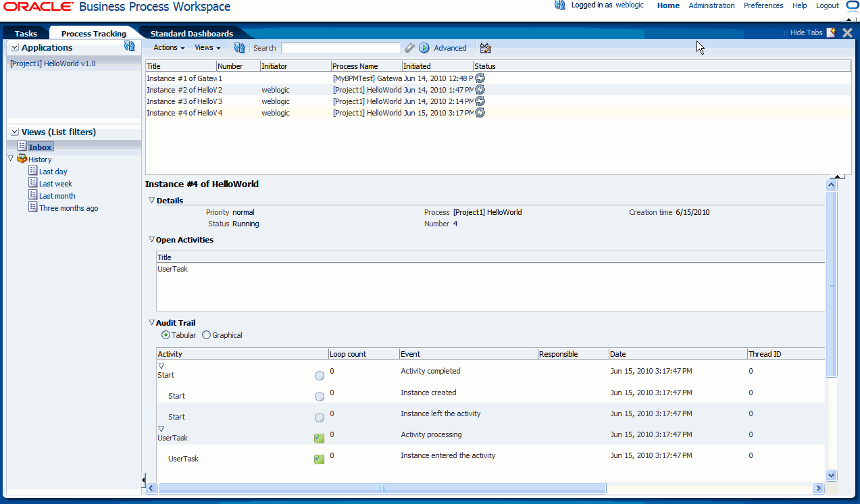This screenshot has width=860, height=504.
Task: Select the Graphical audit trail option
Action: coord(207,335)
